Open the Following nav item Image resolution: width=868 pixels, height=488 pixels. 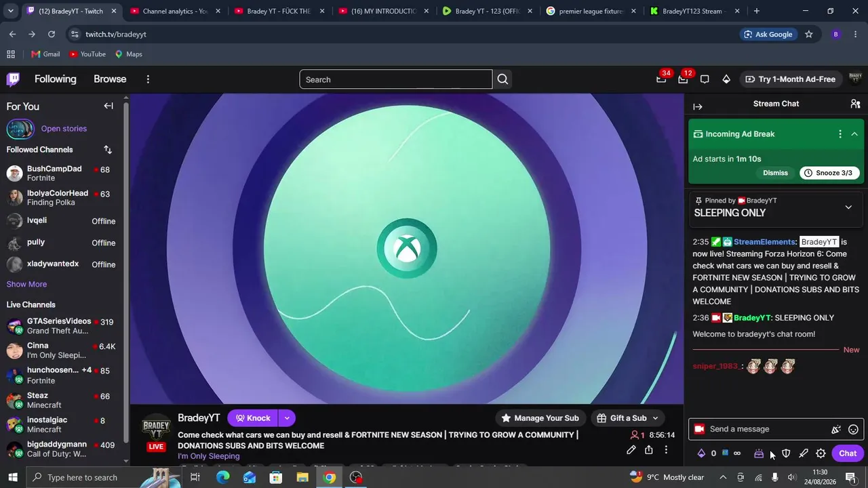click(x=56, y=79)
